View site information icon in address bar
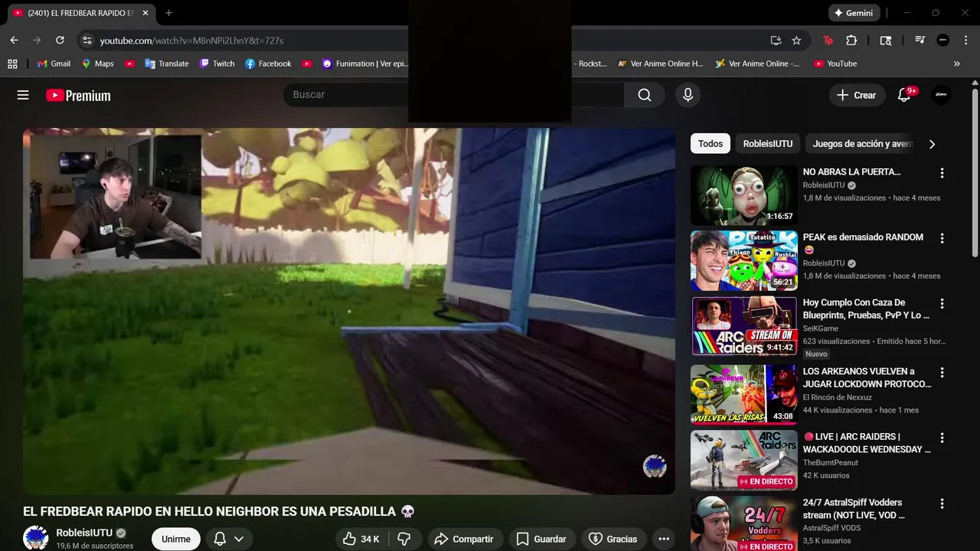Image resolution: width=980 pixels, height=551 pixels. pyautogui.click(x=87, y=40)
